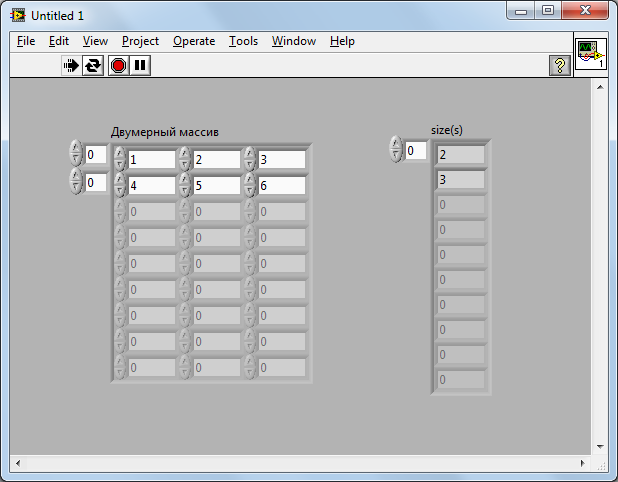Toggle Run Continuously button

point(93,65)
